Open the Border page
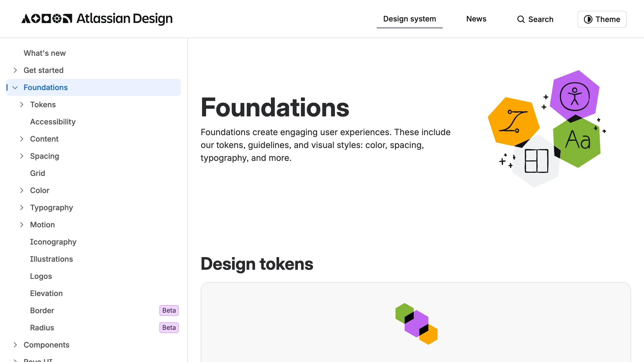Viewport: 644px width, 362px height. pyautogui.click(x=42, y=311)
